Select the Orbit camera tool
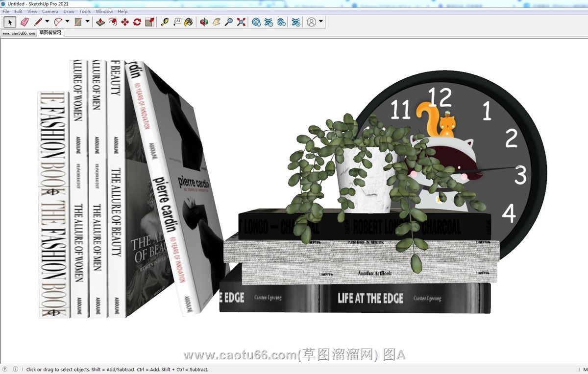 click(204, 22)
